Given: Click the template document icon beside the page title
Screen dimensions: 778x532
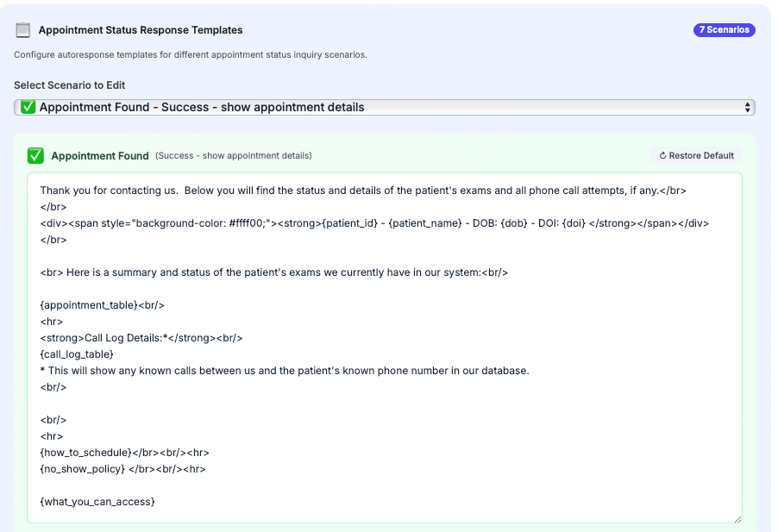Looking at the screenshot, I should 23,29.
